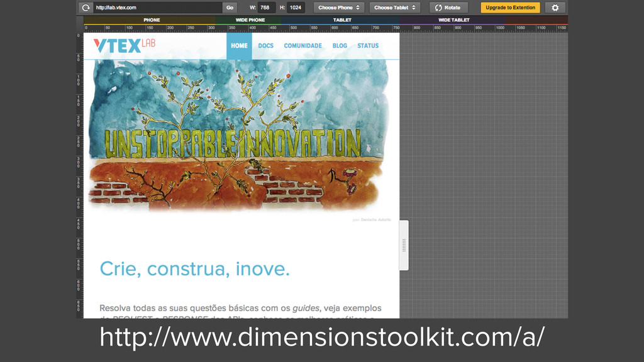Image resolution: width=644 pixels, height=362 pixels.
Task: Open the settings gear icon
Action: (555, 8)
